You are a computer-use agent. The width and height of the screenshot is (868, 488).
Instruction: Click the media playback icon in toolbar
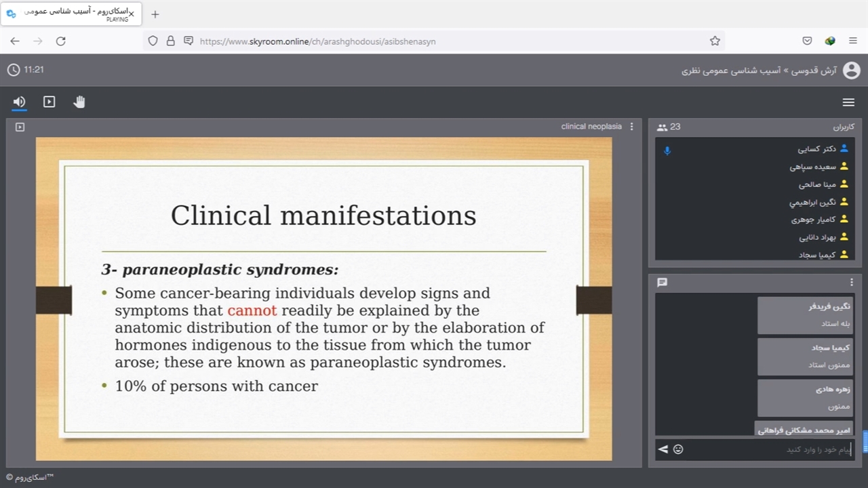pos(49,102)
